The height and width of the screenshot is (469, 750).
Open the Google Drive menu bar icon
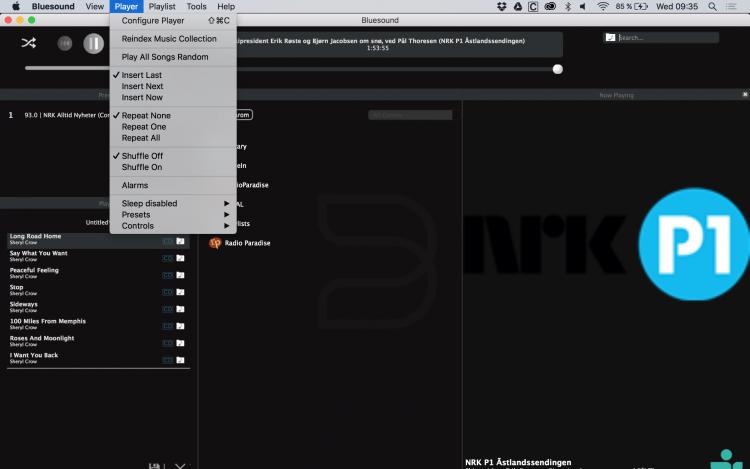point(518,6)
